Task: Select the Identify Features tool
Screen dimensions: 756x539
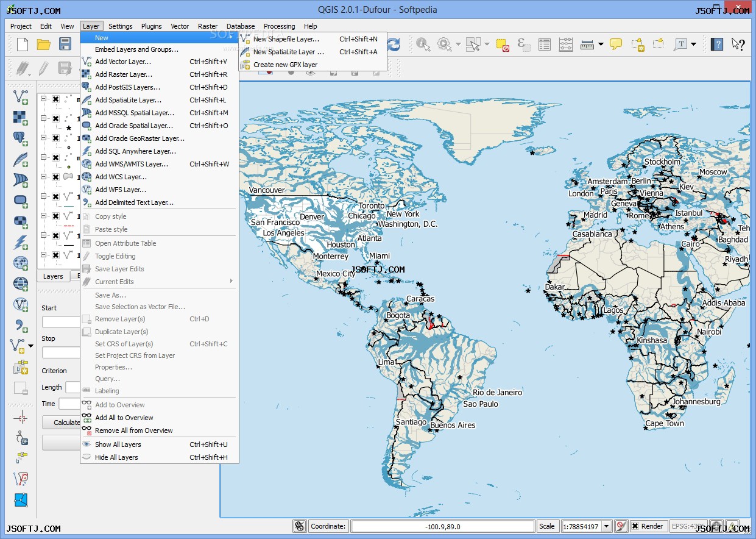Action: coord(423,44)
